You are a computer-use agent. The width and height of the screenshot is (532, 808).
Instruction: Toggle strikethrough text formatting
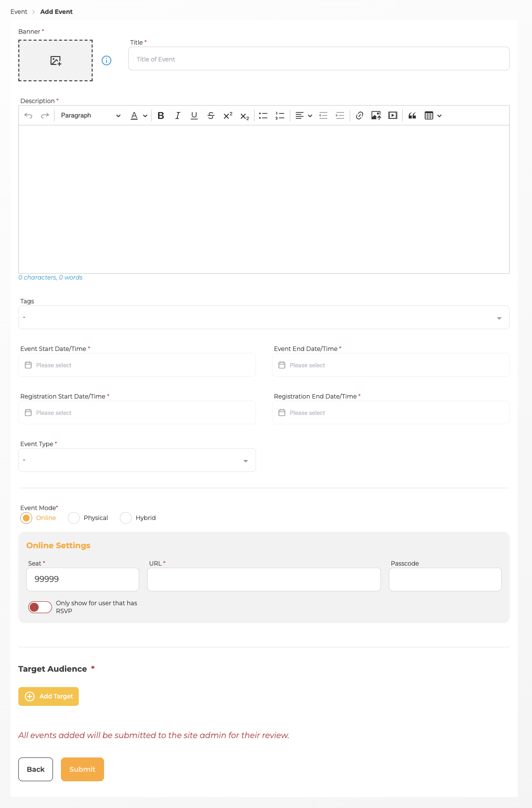tap(211, 115)
